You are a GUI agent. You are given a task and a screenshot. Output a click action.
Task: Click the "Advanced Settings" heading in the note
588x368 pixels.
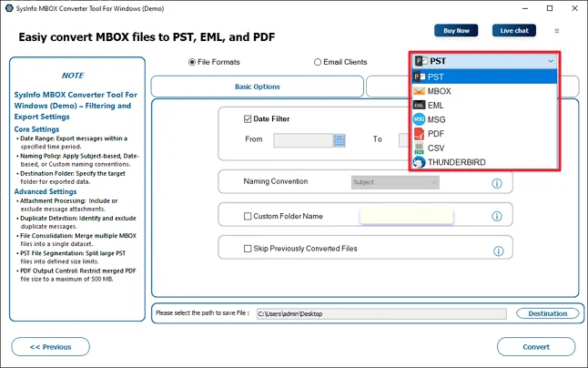[46, 191]
